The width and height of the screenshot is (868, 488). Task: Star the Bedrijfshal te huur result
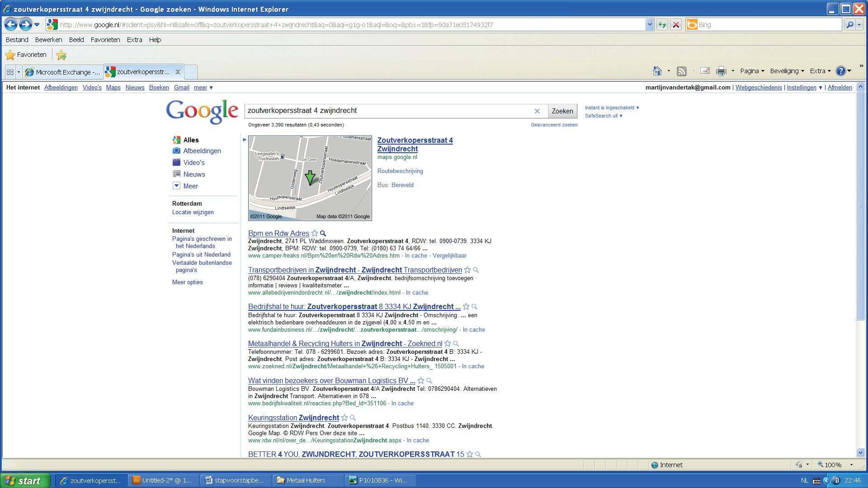pos(466,307)
